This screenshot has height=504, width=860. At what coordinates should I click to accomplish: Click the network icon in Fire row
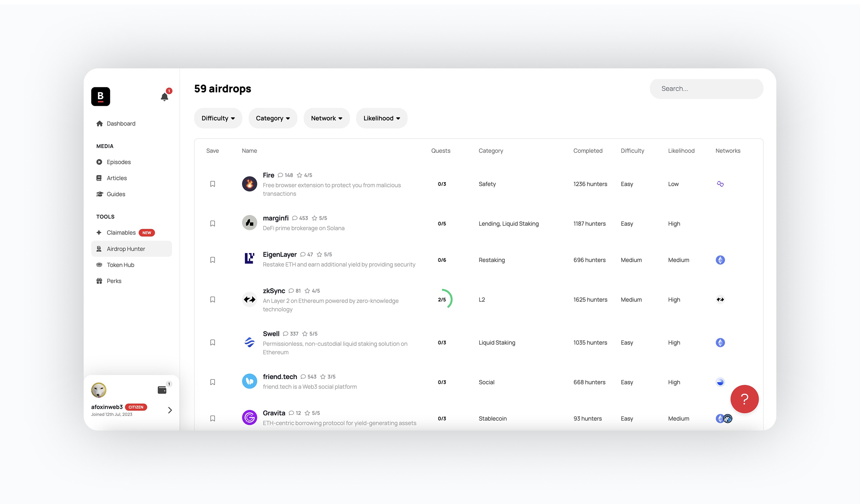pos(720,184)
